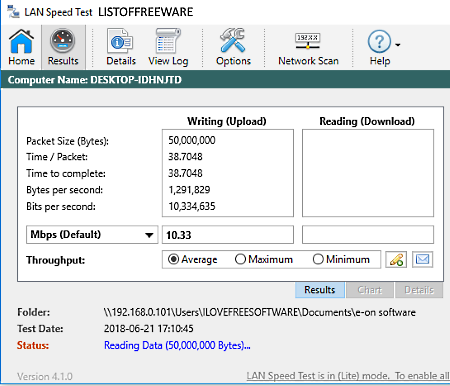The image size is (450, 386).
Task: Click the Time / Packet value 38.7048
Action: coord(185,157)
